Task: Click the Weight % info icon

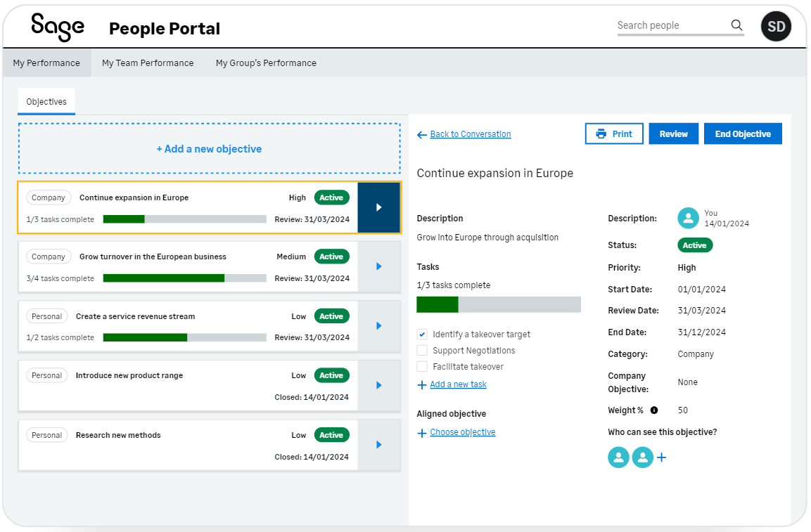Action: pos(654,410)
